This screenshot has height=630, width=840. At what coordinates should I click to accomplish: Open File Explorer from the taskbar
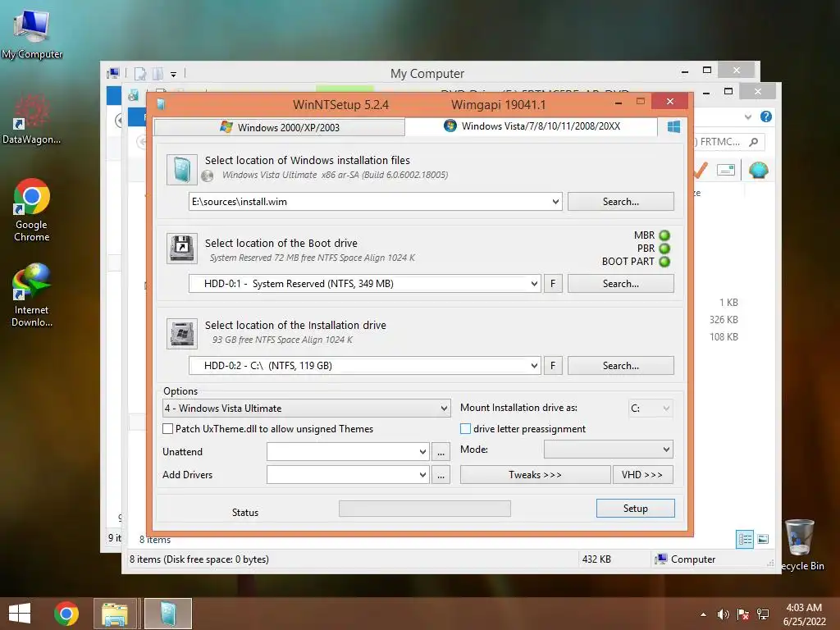point(115,614)
